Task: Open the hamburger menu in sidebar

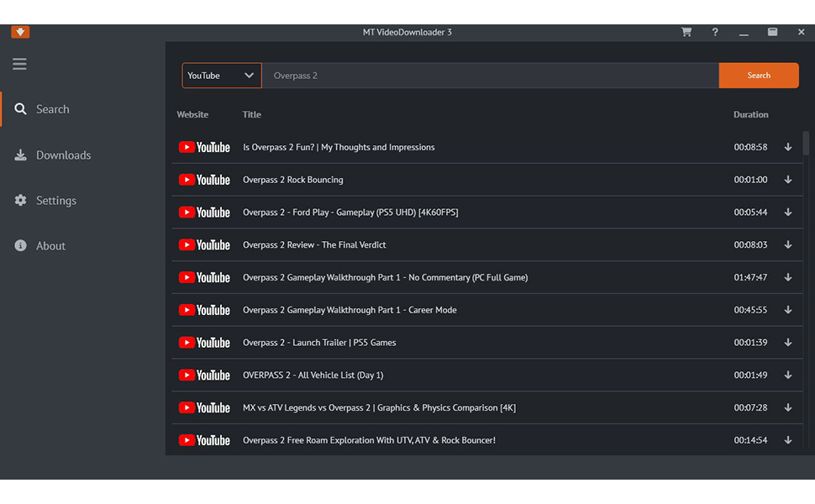Action: coord(20,64)
